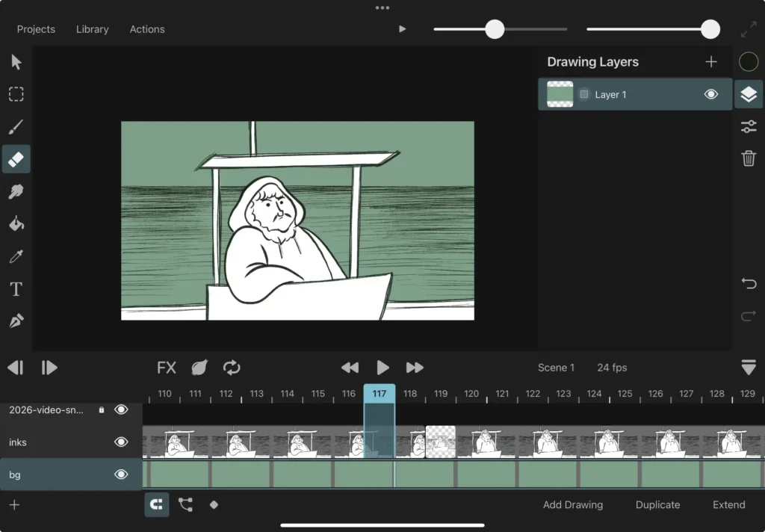Viewport: 765px width, 532px height.
Task: Open Scene 1 selector
Action: pyautogui.click(x=556, y=368)
